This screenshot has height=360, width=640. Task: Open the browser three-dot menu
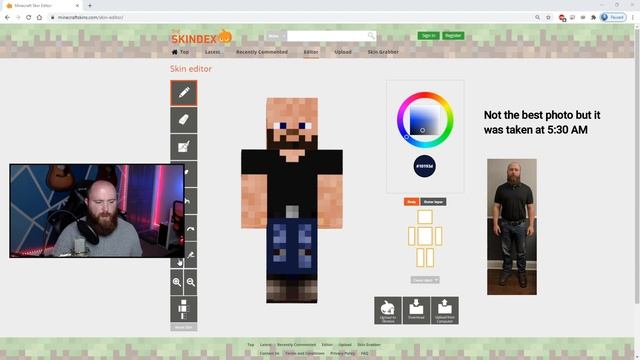[x=633, y=18]
